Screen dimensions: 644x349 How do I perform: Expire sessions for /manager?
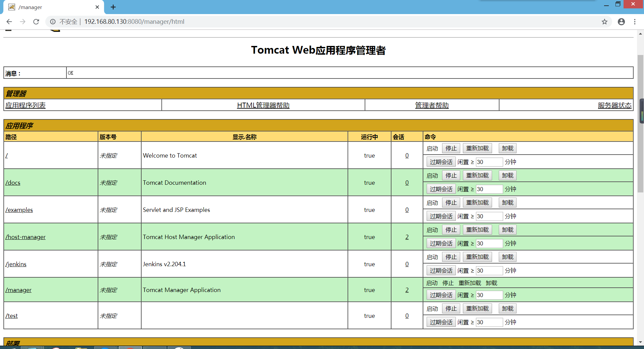pos(441,295)
